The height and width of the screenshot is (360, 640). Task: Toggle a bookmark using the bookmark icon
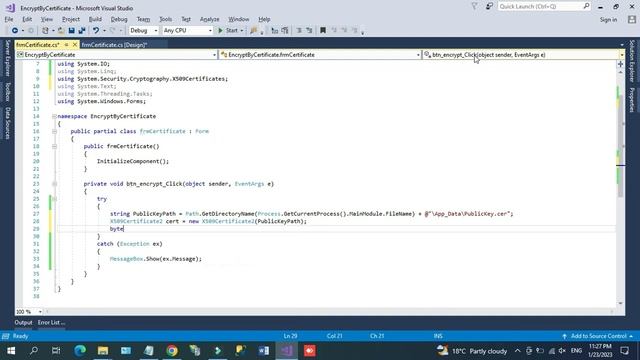(323, 31)
